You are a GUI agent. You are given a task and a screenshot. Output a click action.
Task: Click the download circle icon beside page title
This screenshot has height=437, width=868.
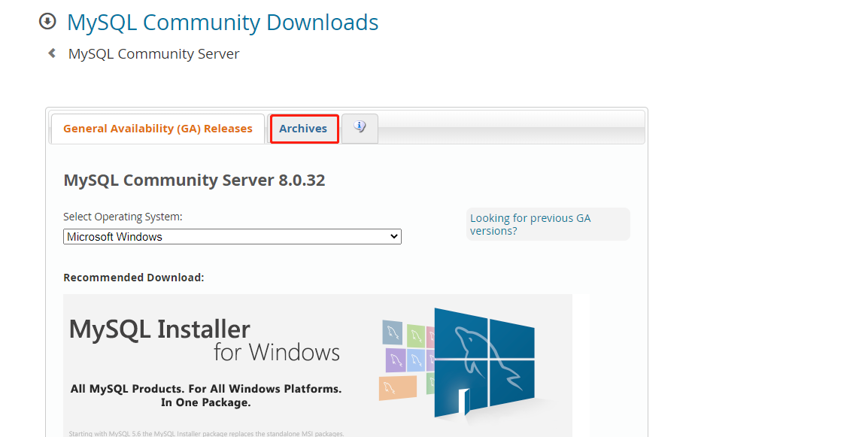click(x=47, y=22)
